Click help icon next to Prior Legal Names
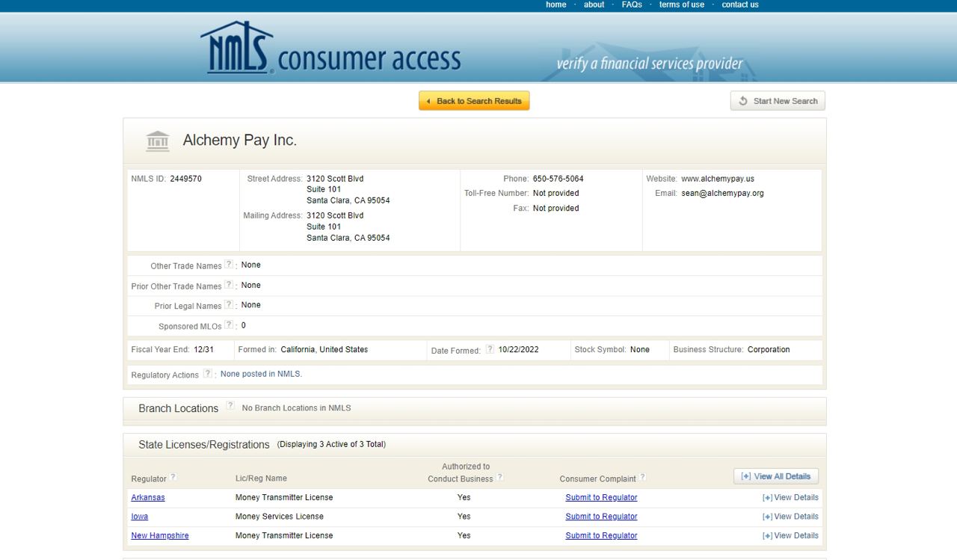Image resolution: width=957 pixels, height=560 pixels. (x=229, y=305)
